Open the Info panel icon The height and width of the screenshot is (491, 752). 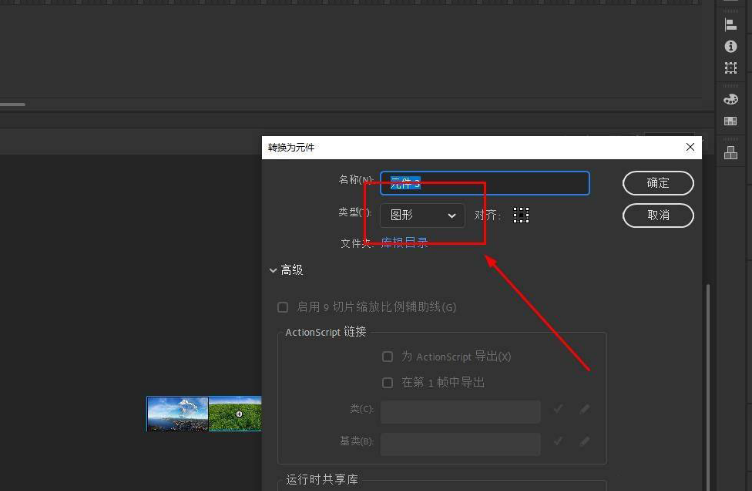pos(730,46)
